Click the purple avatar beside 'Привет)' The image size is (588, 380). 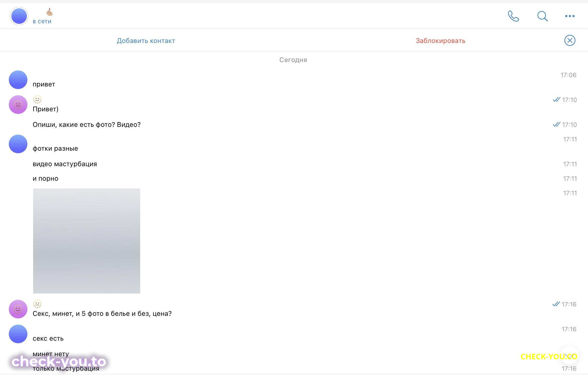pyautogui.click(x=18, y=105)
